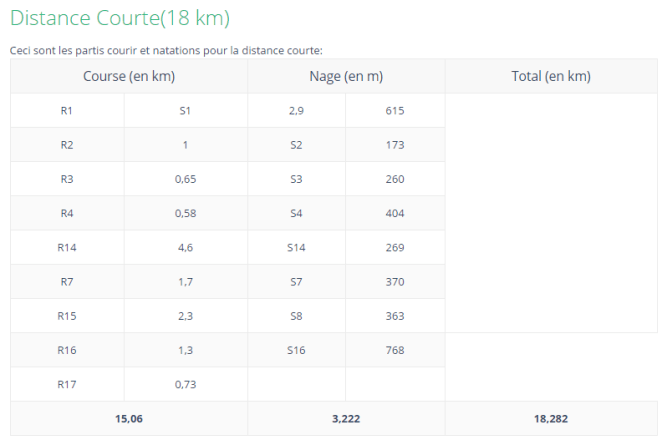
Task: Select the 15,06 course total cell
Action: pos(129,419)
